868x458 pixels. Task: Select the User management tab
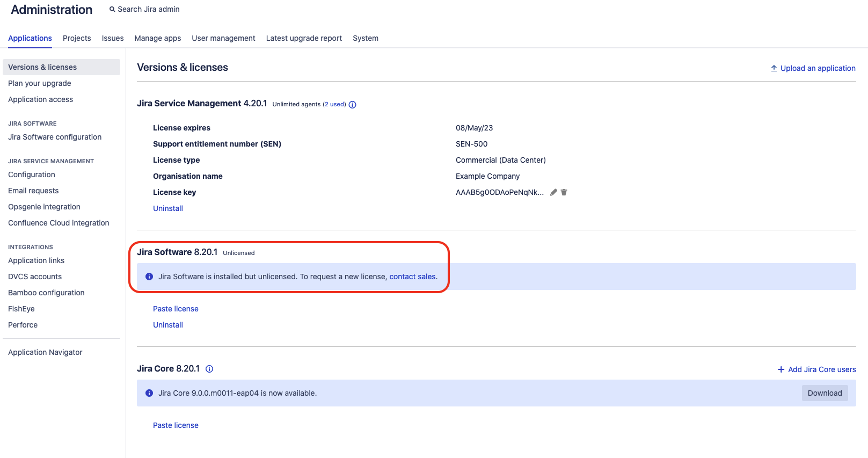click(x=223, y=38)
